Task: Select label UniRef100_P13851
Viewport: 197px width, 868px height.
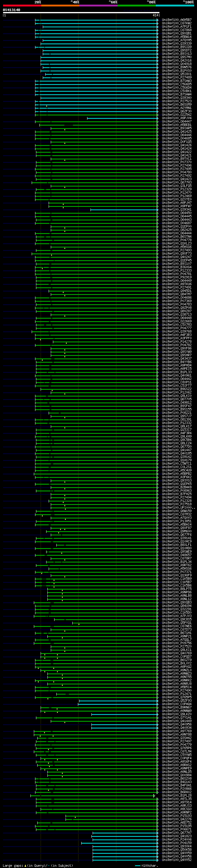Action: click(x=177, y=521)
